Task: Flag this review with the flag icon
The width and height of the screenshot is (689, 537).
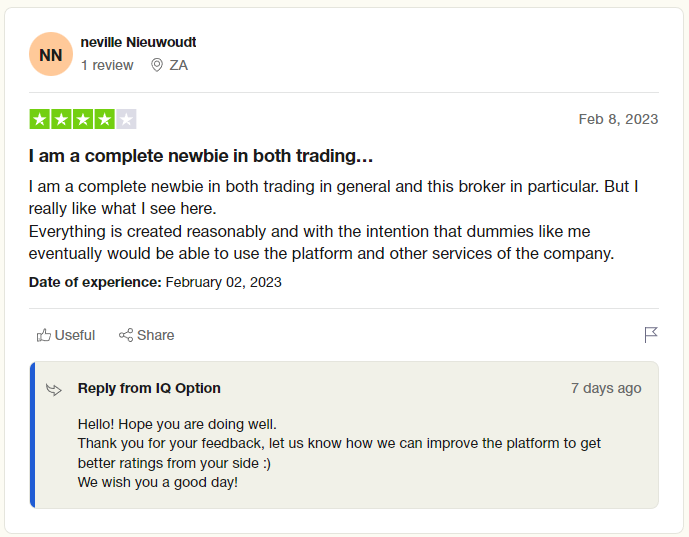Action: point(651,335)
